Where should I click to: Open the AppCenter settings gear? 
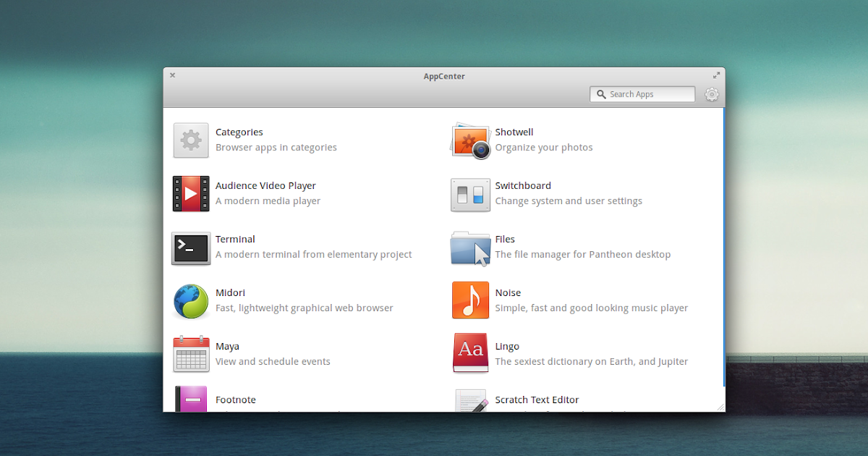coord(712,94)
